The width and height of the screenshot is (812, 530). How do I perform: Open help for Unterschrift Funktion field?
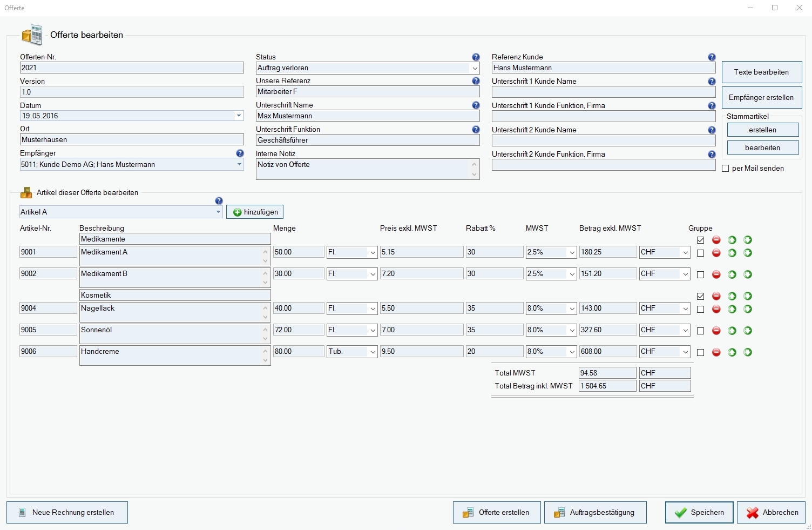[x=476, y=130]
